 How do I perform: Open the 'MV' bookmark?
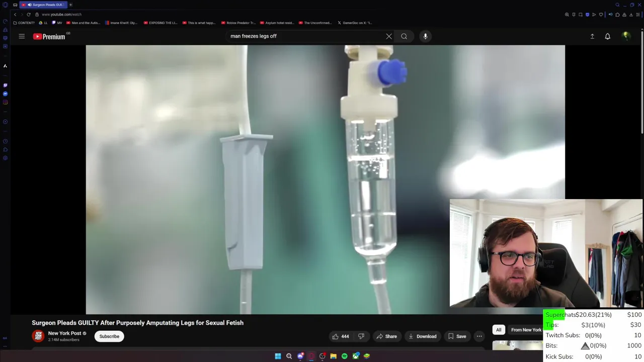57,23
